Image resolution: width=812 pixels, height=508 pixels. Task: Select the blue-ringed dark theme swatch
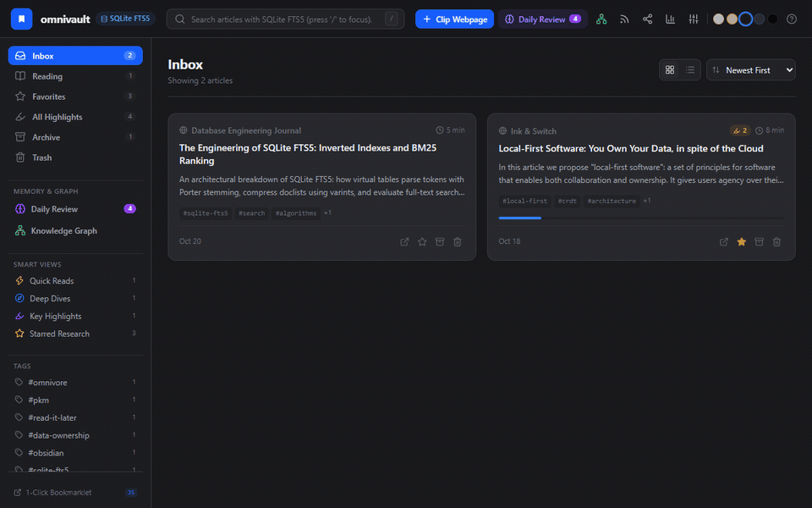pos(745,19)
